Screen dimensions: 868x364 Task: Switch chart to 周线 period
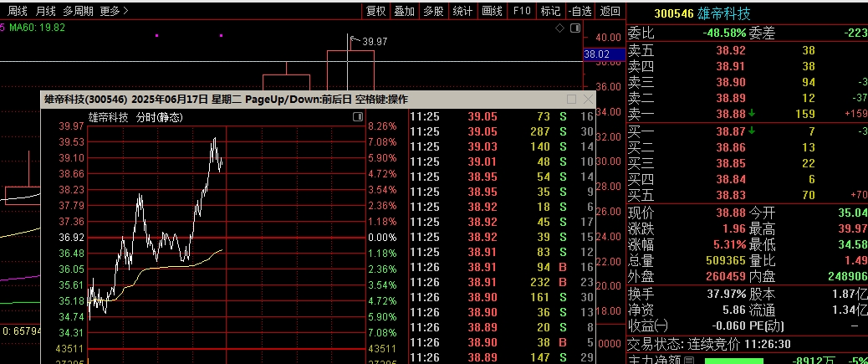point(18,11)
